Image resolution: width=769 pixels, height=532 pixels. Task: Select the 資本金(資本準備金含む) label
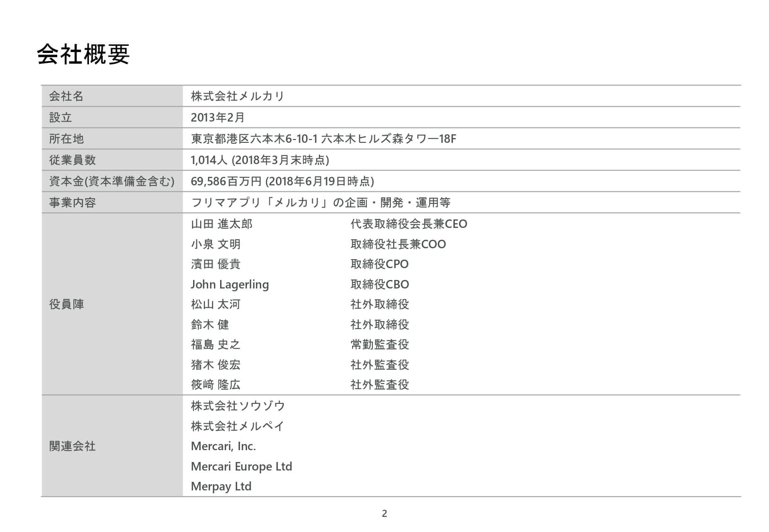click(112, 181)
